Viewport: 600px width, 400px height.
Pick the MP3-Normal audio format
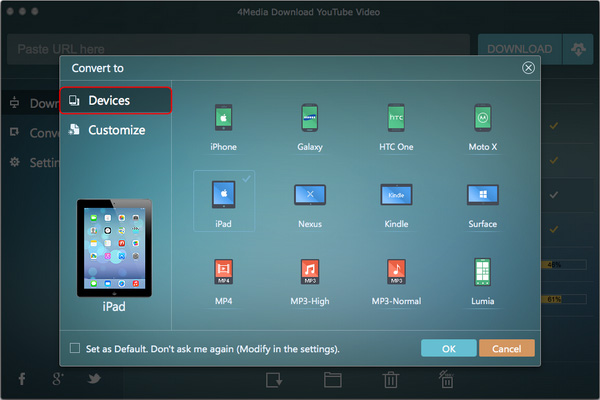pos(397,270)
